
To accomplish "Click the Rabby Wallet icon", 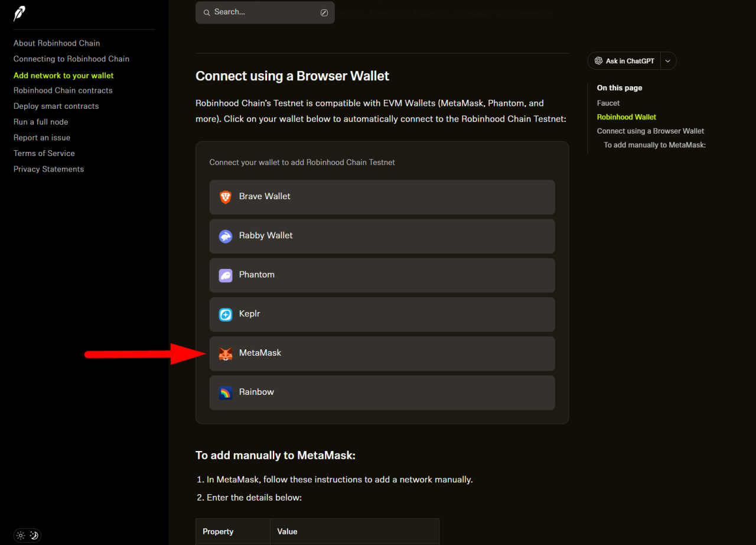I will coord(226,236).
